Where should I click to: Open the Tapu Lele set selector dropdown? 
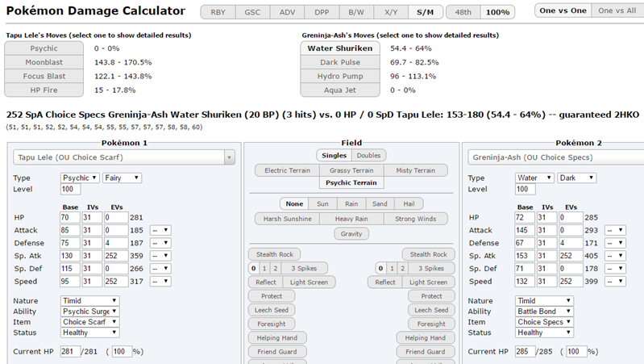pos(124,157)
